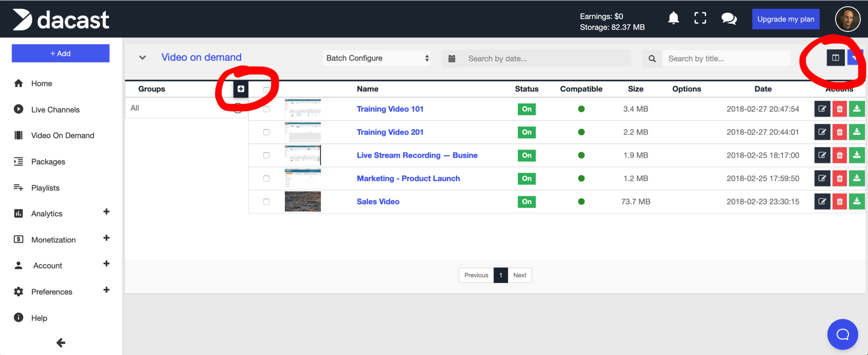
Task: Edit Marketing - Product Launch video
Action: click(x=822, y=179)
